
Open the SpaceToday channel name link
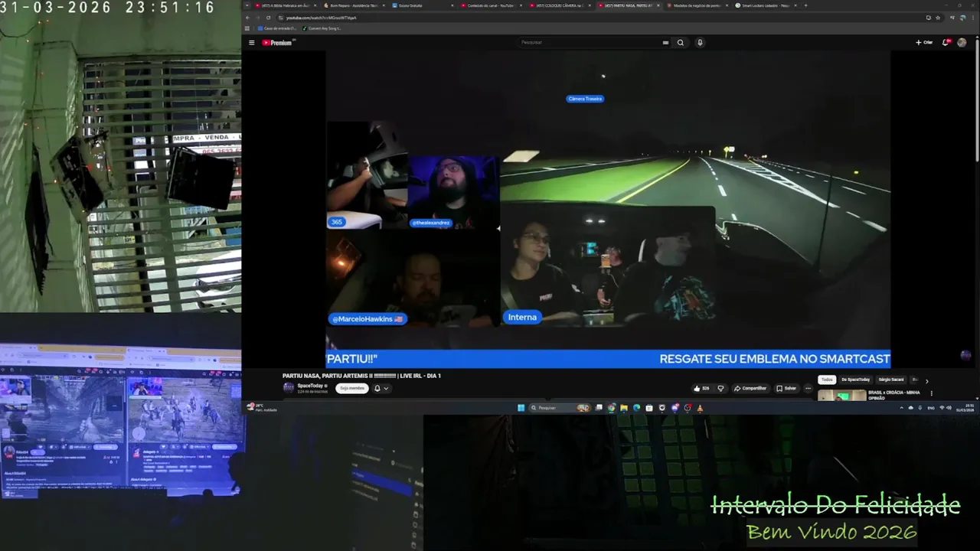[x=310, y=386]
